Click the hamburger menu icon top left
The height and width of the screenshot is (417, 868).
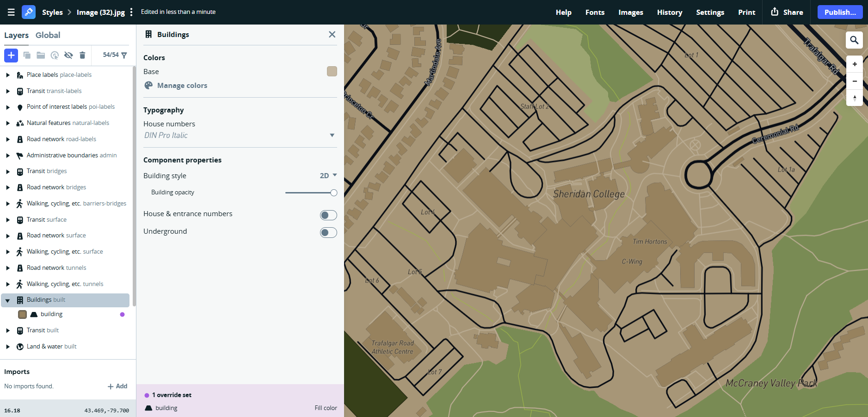(x=11, y=12)
